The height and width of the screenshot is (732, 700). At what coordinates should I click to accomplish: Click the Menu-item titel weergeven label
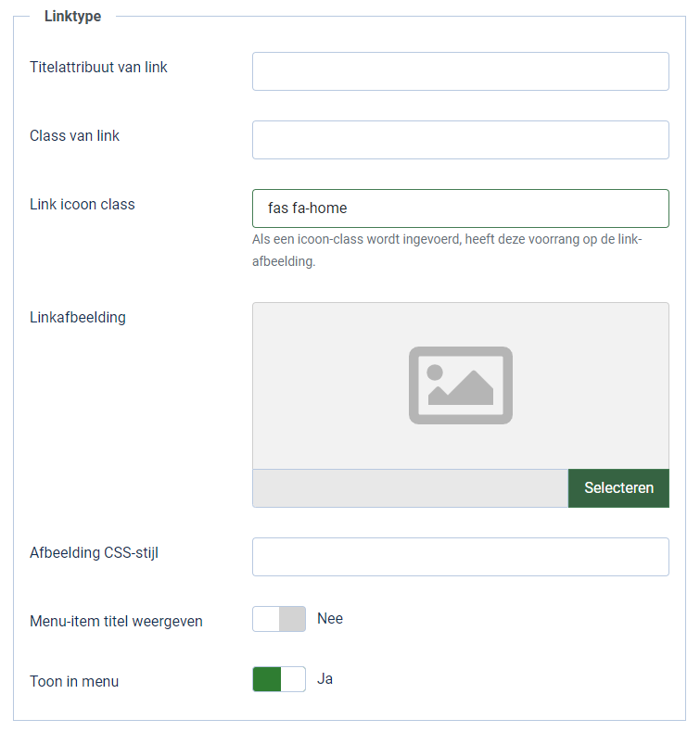click(x=116, y=621)
